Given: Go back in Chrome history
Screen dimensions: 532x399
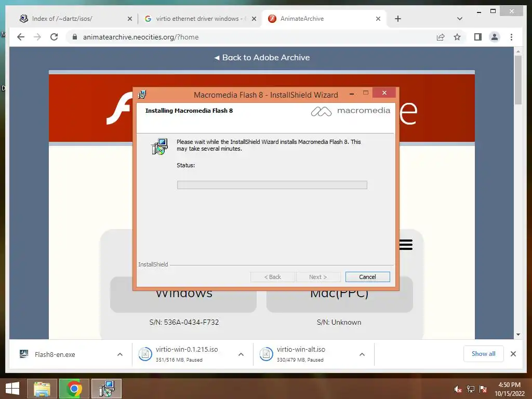Looking at the screenshot, I should tap(21, 37).
